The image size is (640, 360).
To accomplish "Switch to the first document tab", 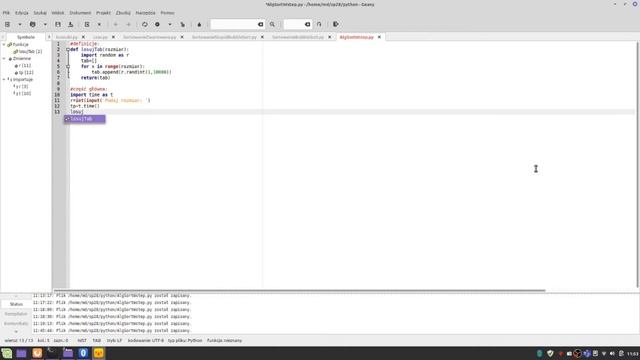I will pyautogui.click(x=67, y=37).
